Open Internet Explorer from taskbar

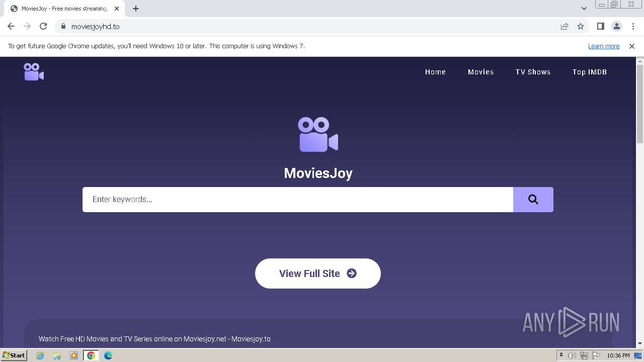point(40,355)
